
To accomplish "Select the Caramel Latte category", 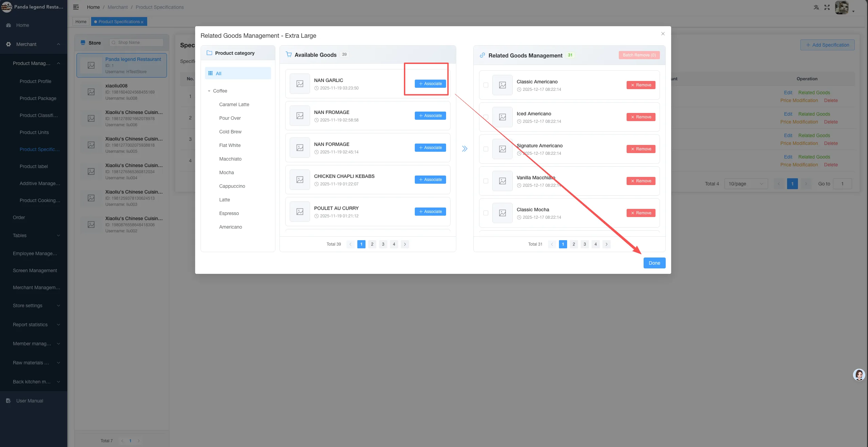I will pos(234,104).
